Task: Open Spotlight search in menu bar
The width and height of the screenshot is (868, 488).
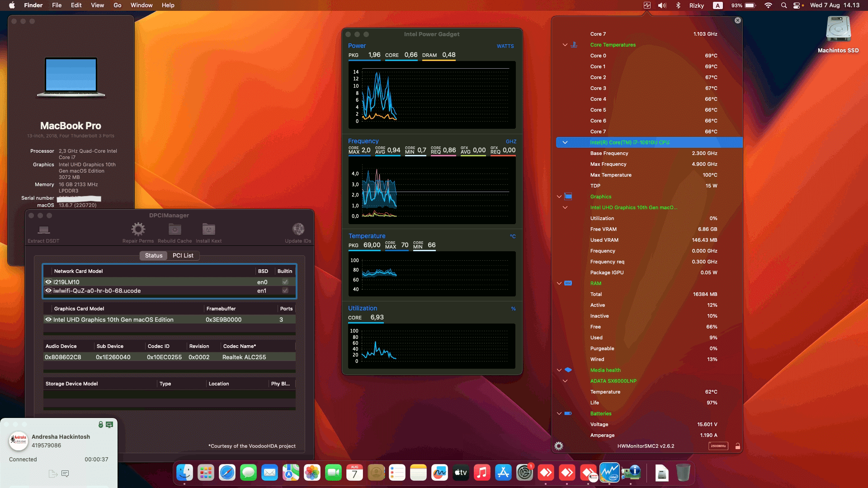Action: click(x=784, y=5)
